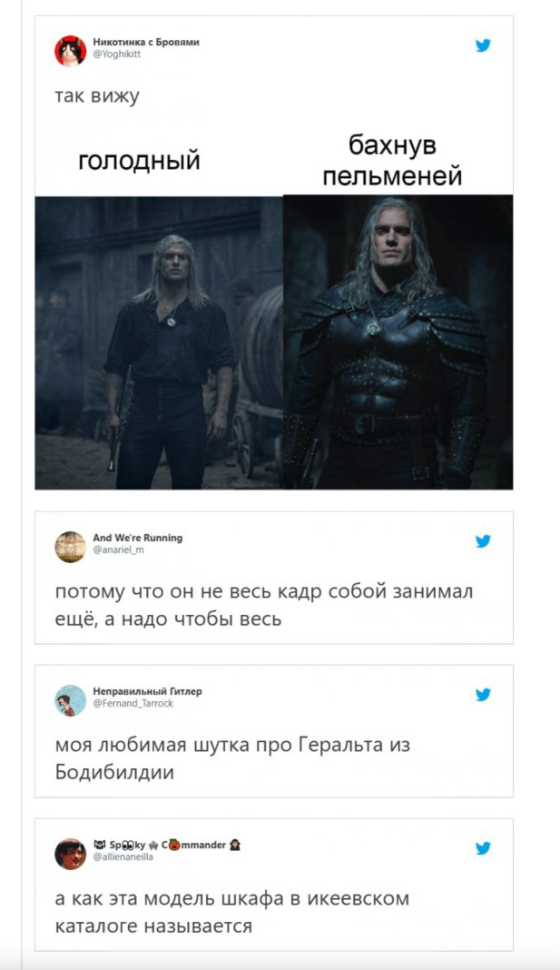Open the Spooky Commander profile avatar
Viewport: 560px width, 970px height.
[71, 854]
